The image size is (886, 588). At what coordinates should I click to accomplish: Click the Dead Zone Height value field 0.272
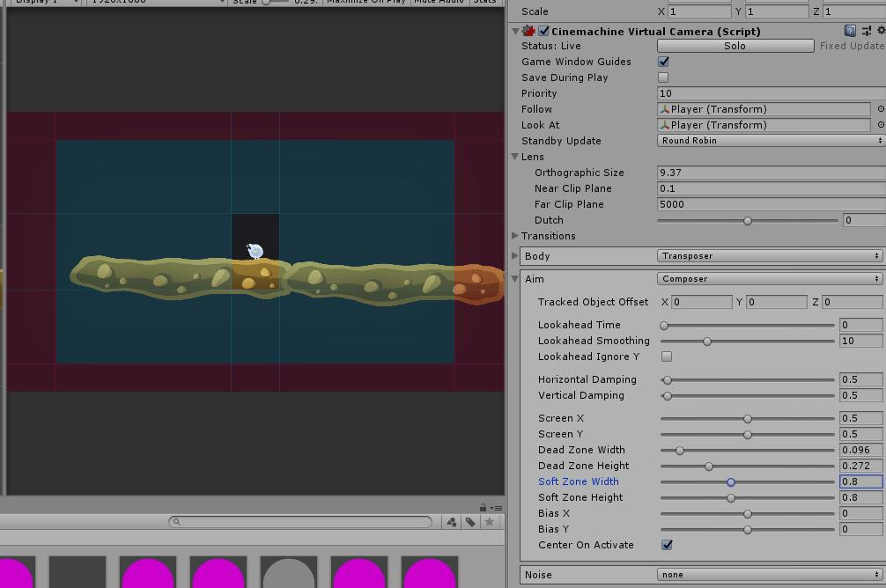860,466
